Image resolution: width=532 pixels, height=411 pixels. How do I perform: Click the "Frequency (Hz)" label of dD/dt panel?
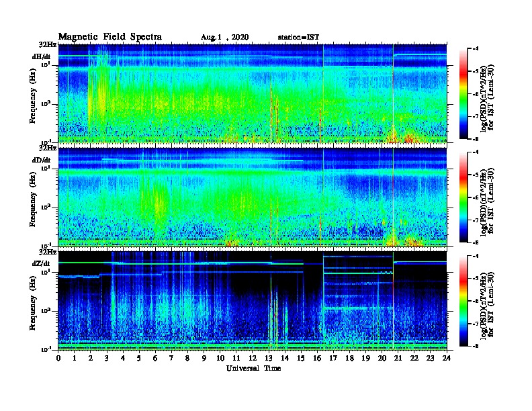tap(33, 199)
